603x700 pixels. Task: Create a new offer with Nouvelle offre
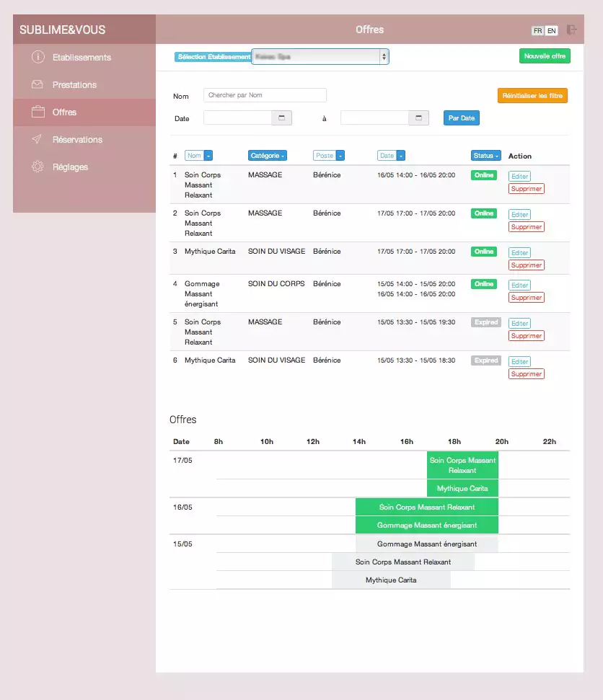(x=545, y=56)
